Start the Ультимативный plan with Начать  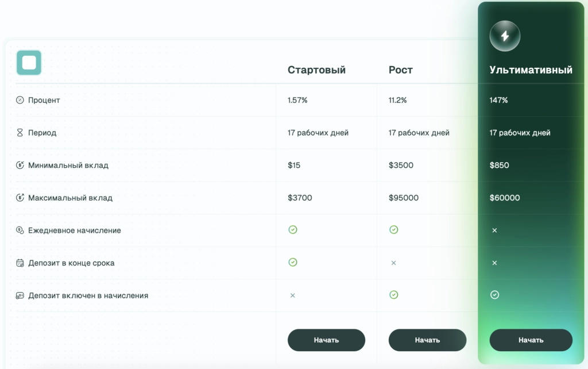(531, 340)
